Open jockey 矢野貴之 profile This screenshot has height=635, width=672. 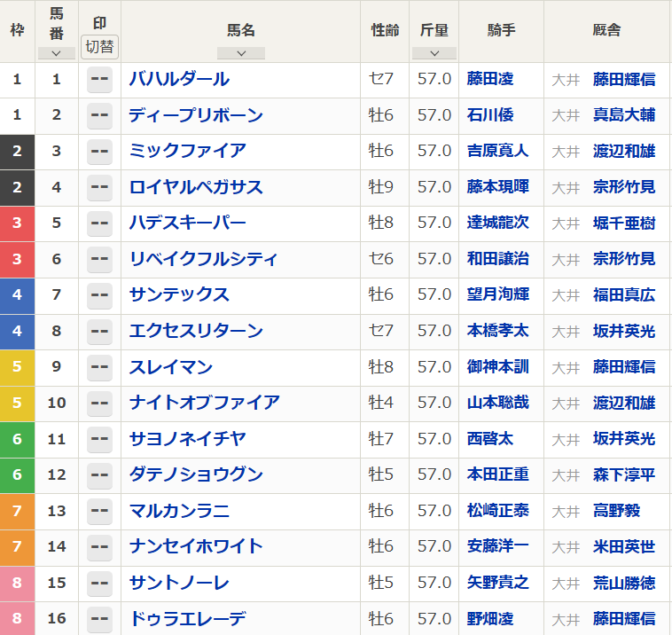[498, 583]
